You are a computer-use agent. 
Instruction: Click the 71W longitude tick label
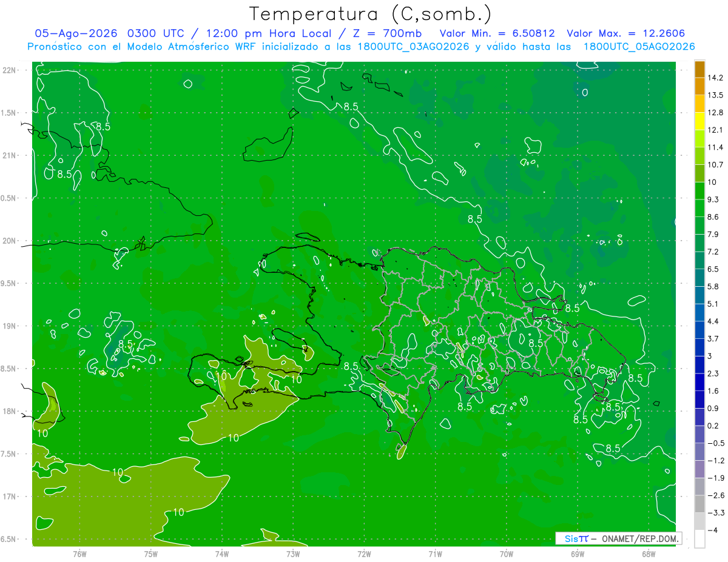coord(435,554)
